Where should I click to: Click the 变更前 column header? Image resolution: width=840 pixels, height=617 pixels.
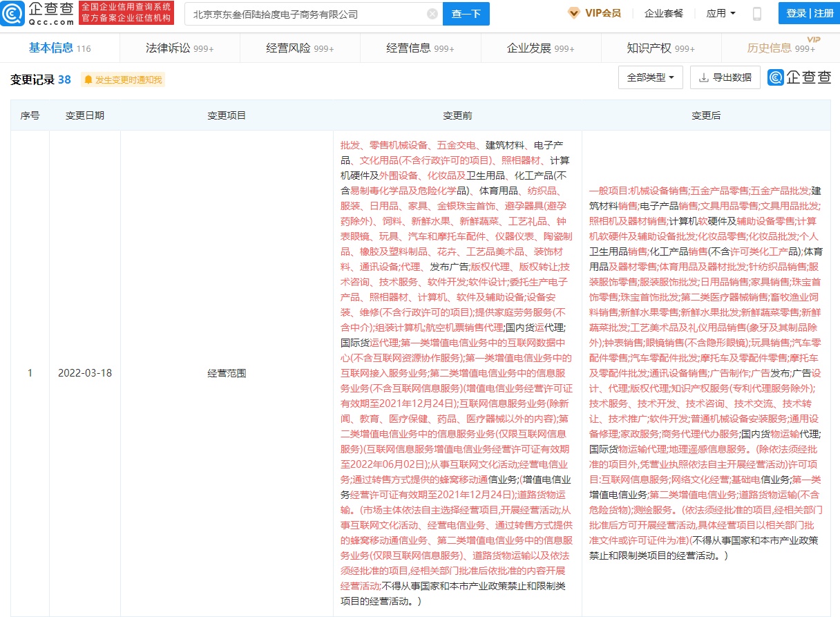(x=457, y=115)
